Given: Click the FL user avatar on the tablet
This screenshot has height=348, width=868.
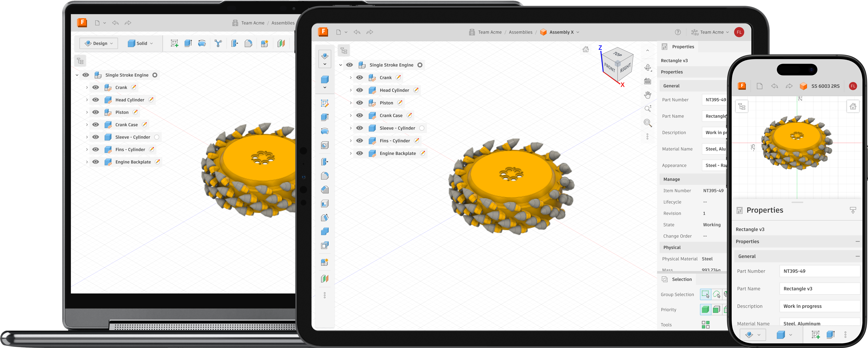Looking at the screenshot, I should point(739,32).
